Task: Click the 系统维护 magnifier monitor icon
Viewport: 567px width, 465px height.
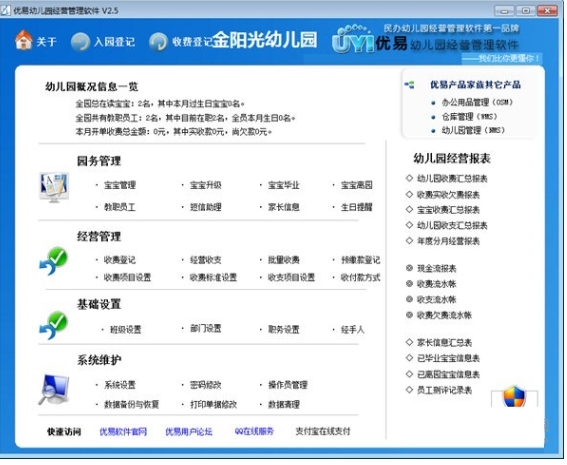Action: (54, 389)
